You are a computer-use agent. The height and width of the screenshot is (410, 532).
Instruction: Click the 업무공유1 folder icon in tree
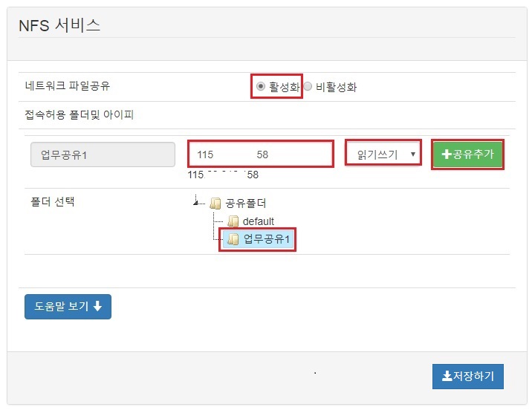click(x=233, y=239)
